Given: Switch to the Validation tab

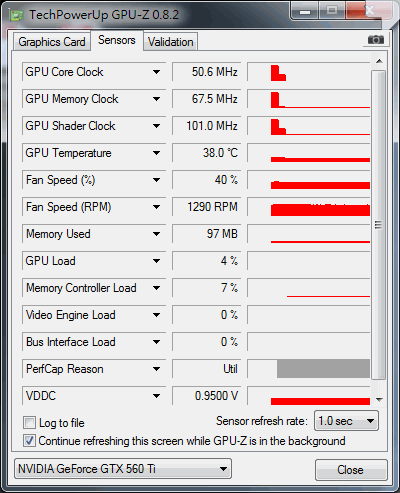Looking at the screenshot, I should (171, 42).
